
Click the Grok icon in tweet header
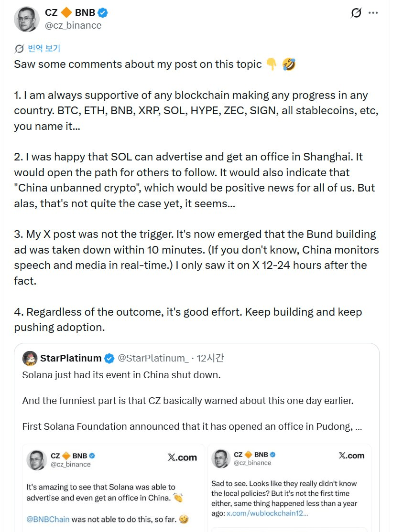pyautogui.click(x=356, y=13)
